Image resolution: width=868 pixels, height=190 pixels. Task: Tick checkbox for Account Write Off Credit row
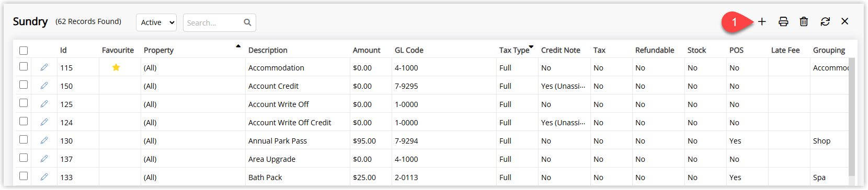tap(24, 121)
